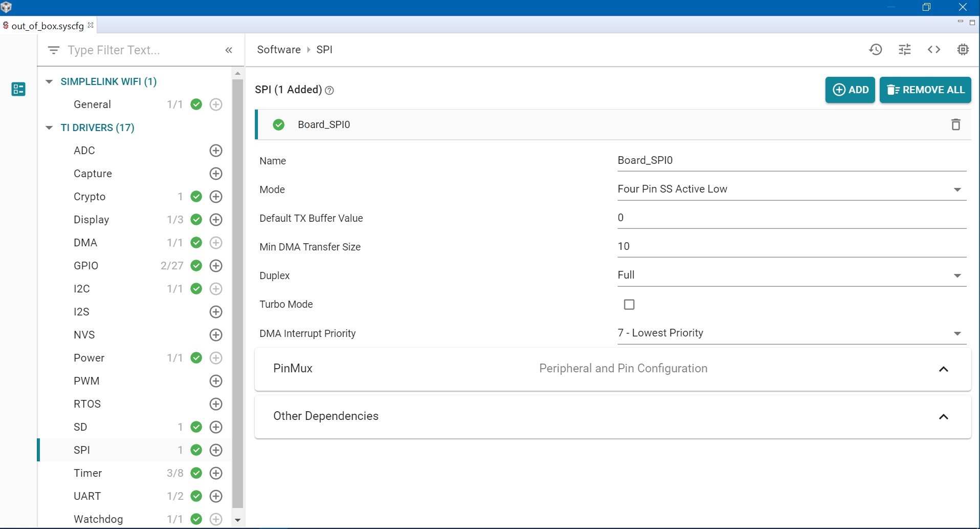Click the sidebar scrollbar down arrow
This screenshot has height=529, width=980.
coord(237,520)
